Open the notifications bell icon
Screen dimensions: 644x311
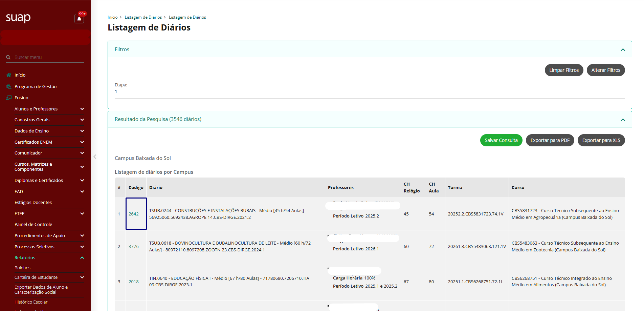(79, 19)
